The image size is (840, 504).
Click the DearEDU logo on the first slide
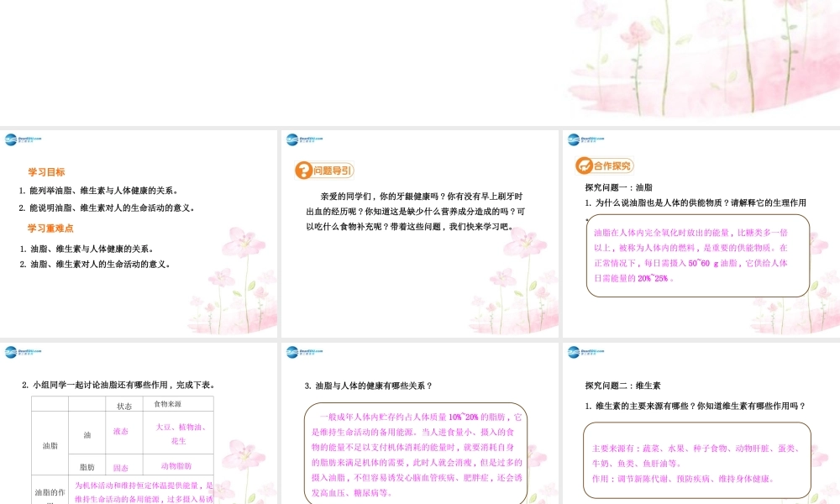click(x=21, y=139)
